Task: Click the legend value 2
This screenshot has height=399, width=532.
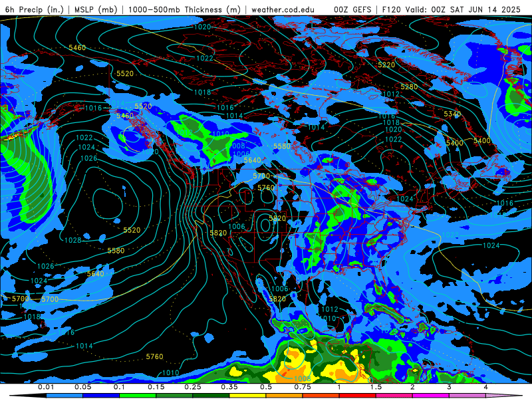Action: (412, 387)
